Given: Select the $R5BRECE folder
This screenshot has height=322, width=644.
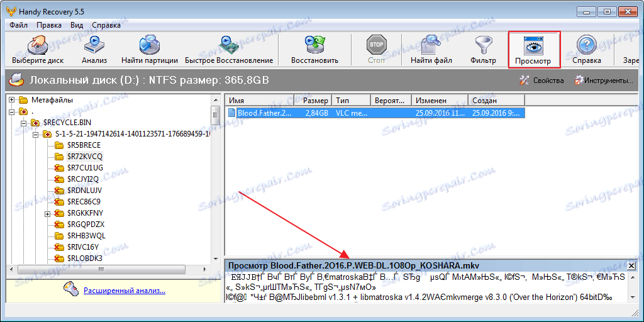Looking at the screenshot, I should coord(84,145).
